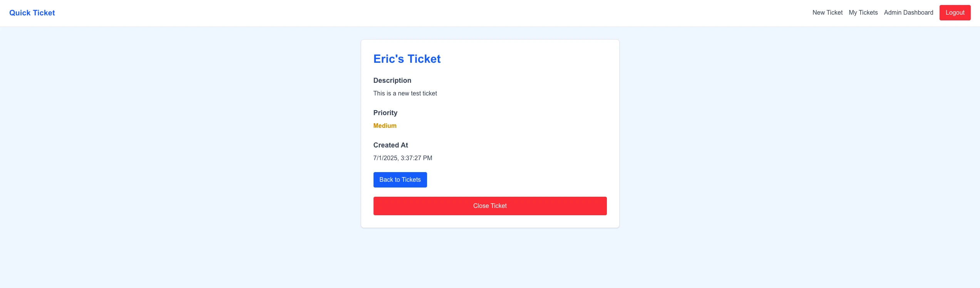Viewport: 980px width, 288px height.
Task: Select the Eric's Ticket heading
Action: pos(407,59)
